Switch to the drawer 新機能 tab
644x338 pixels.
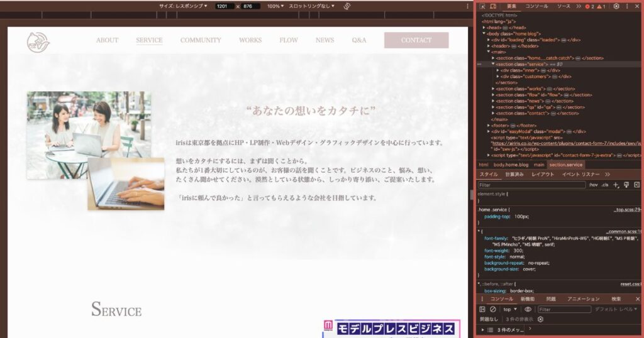coord(528,299)
